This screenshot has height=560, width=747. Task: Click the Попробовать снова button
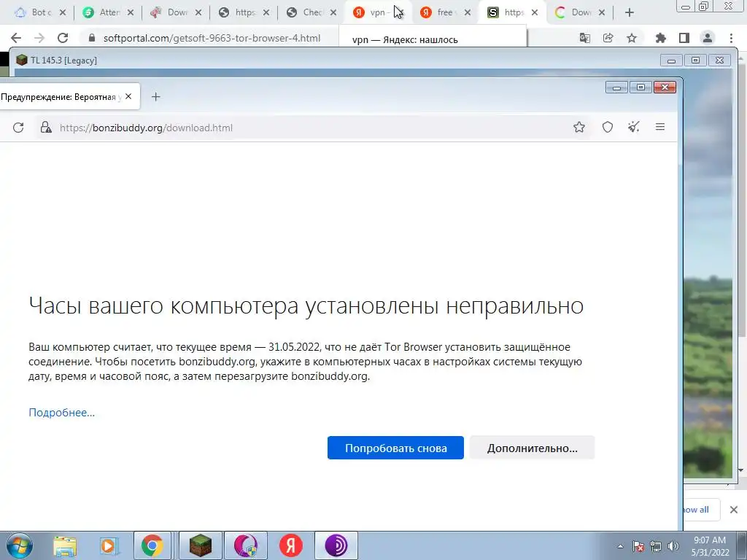395,448
